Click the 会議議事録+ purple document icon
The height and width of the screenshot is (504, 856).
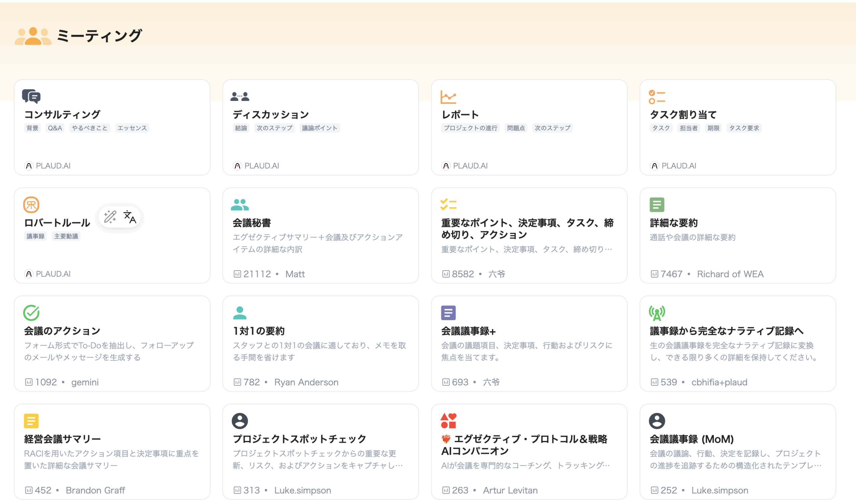(x=448, y=313)
